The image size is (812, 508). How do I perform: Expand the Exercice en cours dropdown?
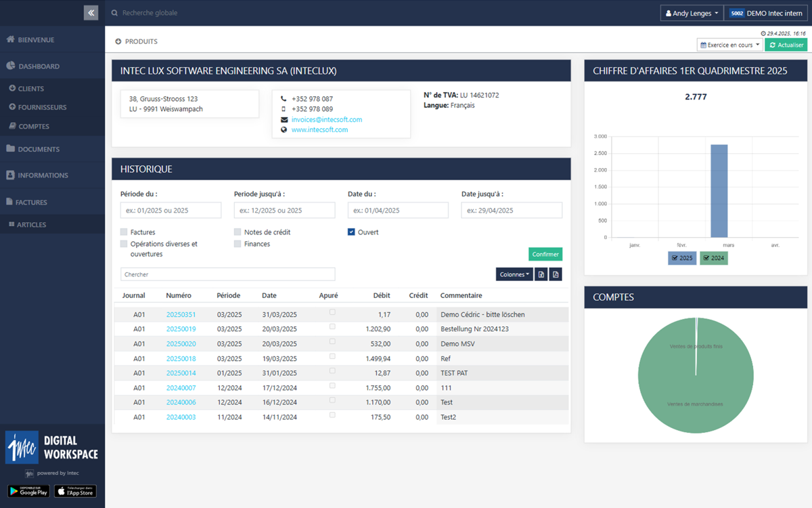(730, 45)
